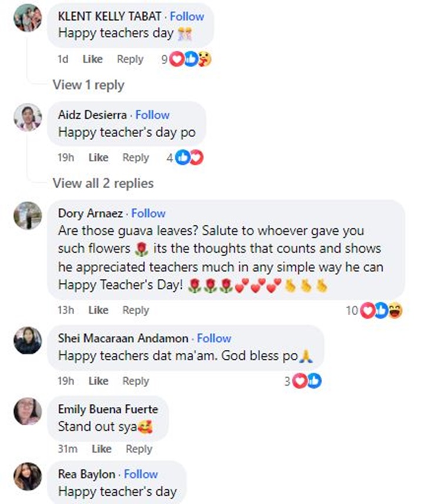This screenshot has height=504, width=441.
Task: Open Emily Buena Fuerte's profile avatar
Action: pyautogui.click(x=28, y=410)
